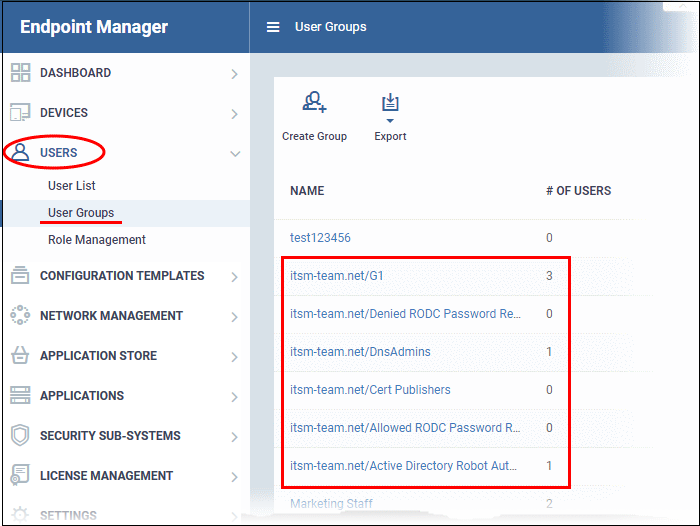The height and width of the screenshot is (526, 700).
Task: Expand the Configuration Templates chevron
Action: (x=234, y=277)
